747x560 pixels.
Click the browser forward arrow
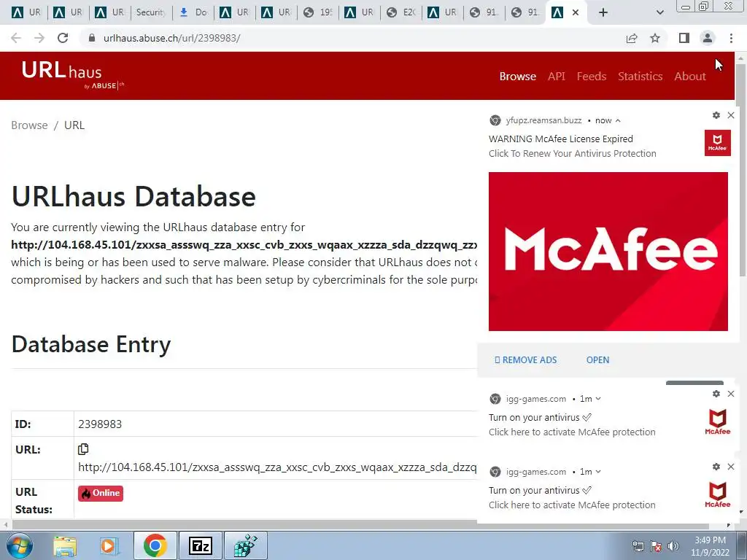point(39,38)
